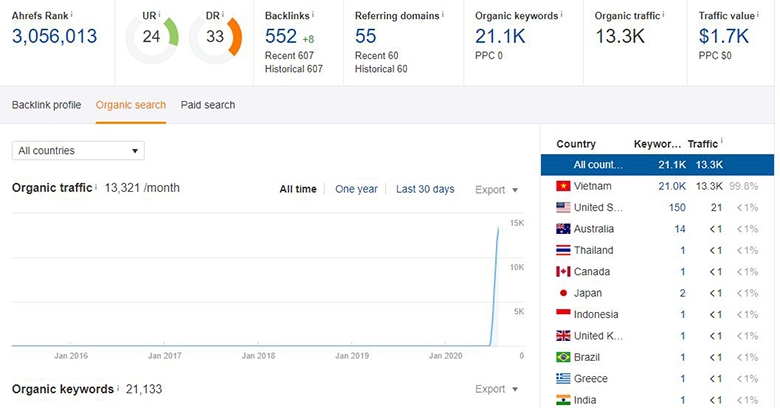Click the Traffic column header
This screenshot has height=408, width=780.
pyautogui.click(x=703, y=144)
